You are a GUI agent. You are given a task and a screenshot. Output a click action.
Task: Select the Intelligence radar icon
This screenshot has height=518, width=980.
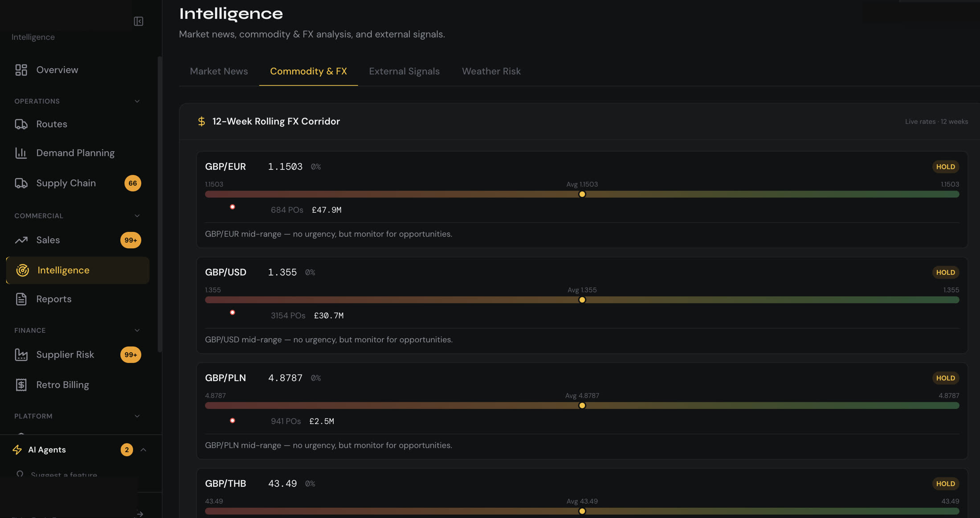point(22,271)
